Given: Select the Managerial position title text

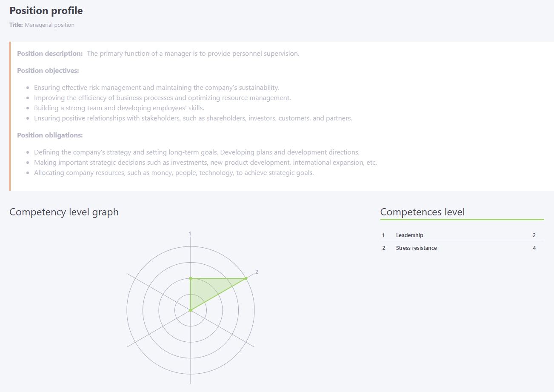Looking at the screenshot, I should (49, 25).
